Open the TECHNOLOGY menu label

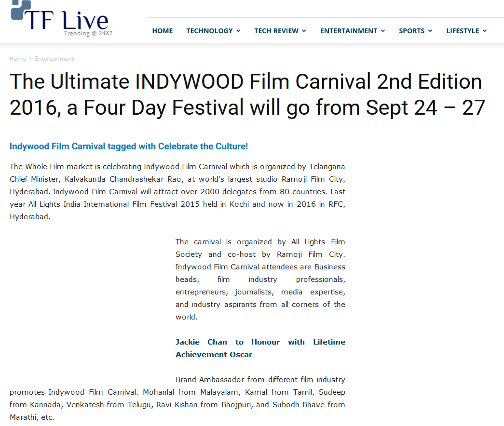coord(209,31)
